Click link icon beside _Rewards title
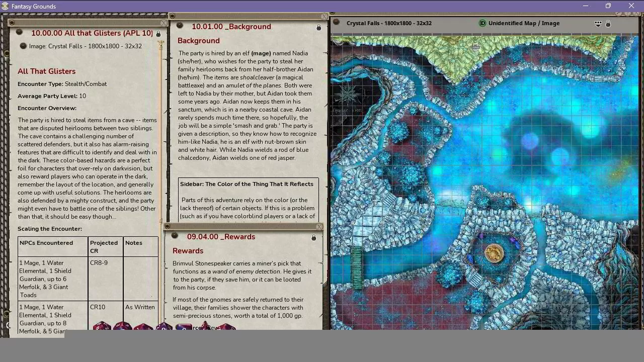Viewport: 644px width, 362px height. [175, 236]
